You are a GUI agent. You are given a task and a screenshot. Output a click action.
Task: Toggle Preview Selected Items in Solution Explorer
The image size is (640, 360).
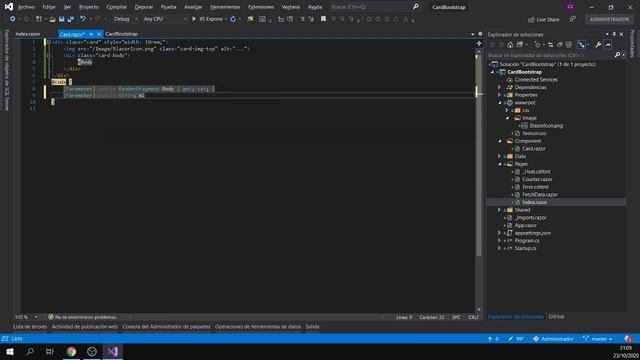608,45
